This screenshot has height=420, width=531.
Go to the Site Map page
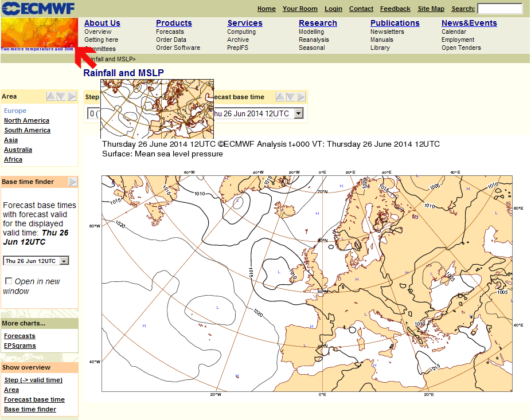pyautogui.click(x=431, y=9)
